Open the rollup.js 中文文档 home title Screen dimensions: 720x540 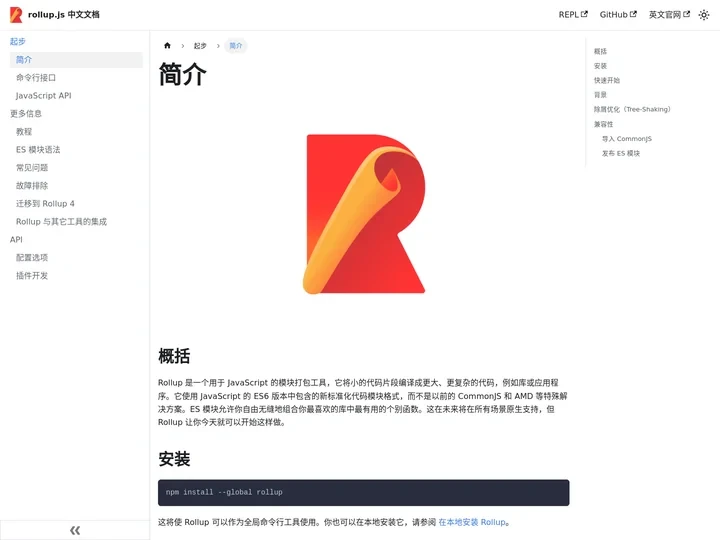pos(64,15)
